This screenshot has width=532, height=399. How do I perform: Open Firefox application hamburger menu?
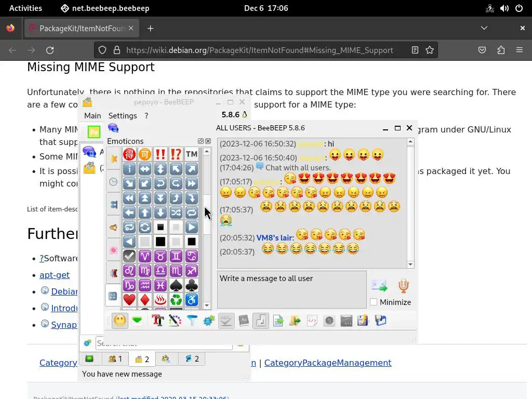[x=520, y=50]
